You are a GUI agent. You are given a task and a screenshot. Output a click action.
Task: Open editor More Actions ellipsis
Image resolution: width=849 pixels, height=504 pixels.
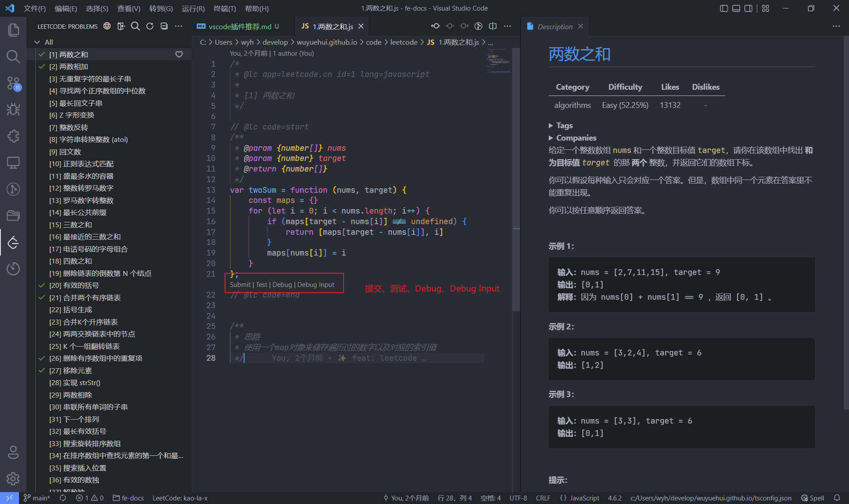point(508,26)
